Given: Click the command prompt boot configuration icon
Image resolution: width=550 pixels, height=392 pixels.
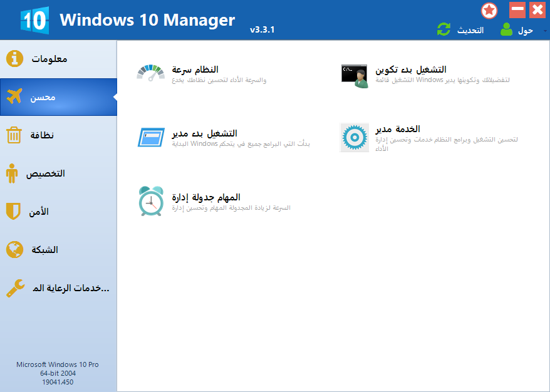Looking at the screenshot, I should (x=355, y=76).
